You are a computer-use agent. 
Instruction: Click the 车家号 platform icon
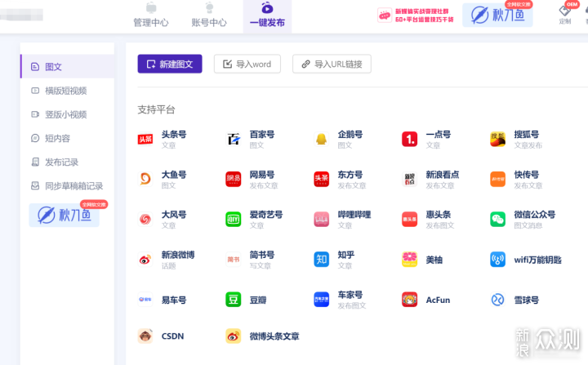[x=322, y=300]
